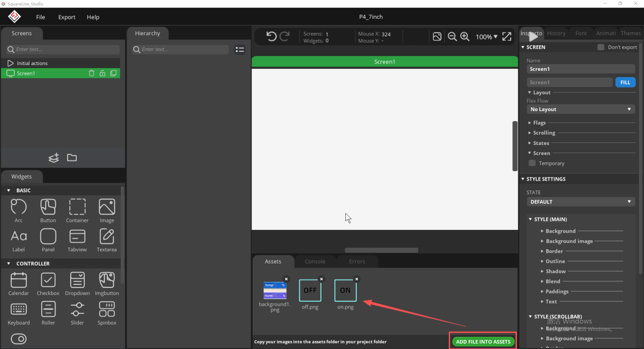644x349 pixels.
Task: Open the File menu
Action: [41, 17]
